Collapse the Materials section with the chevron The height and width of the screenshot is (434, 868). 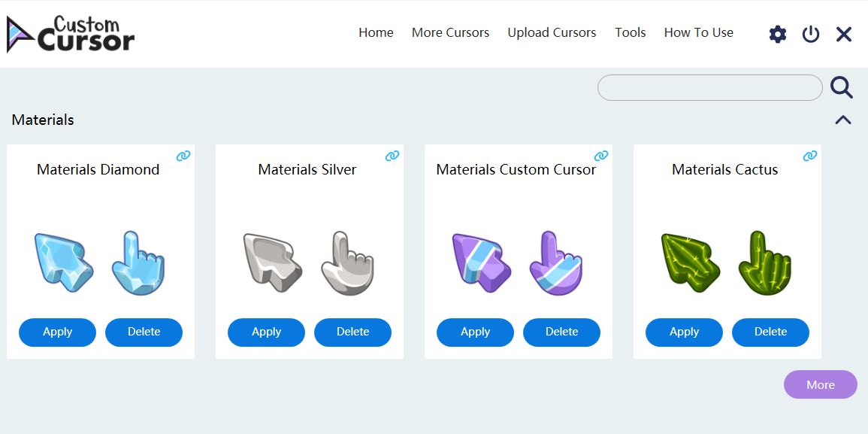click(842, 119)
